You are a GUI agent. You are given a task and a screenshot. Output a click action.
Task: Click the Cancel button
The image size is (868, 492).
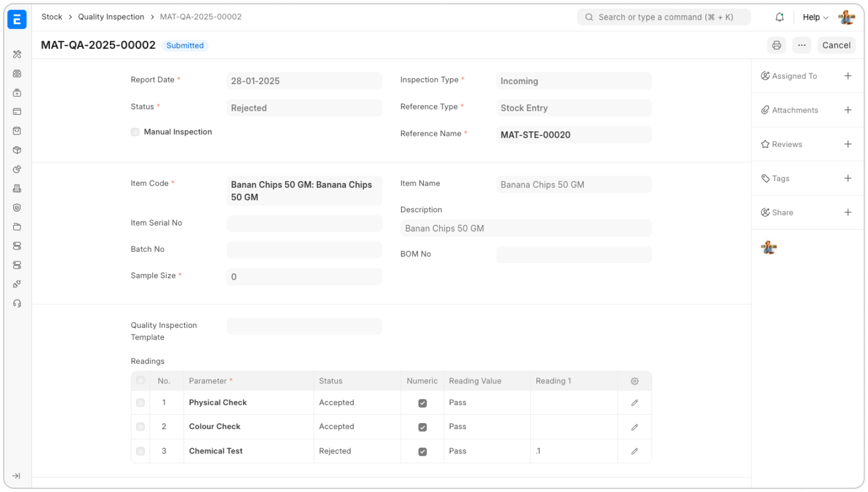[836, 45]
